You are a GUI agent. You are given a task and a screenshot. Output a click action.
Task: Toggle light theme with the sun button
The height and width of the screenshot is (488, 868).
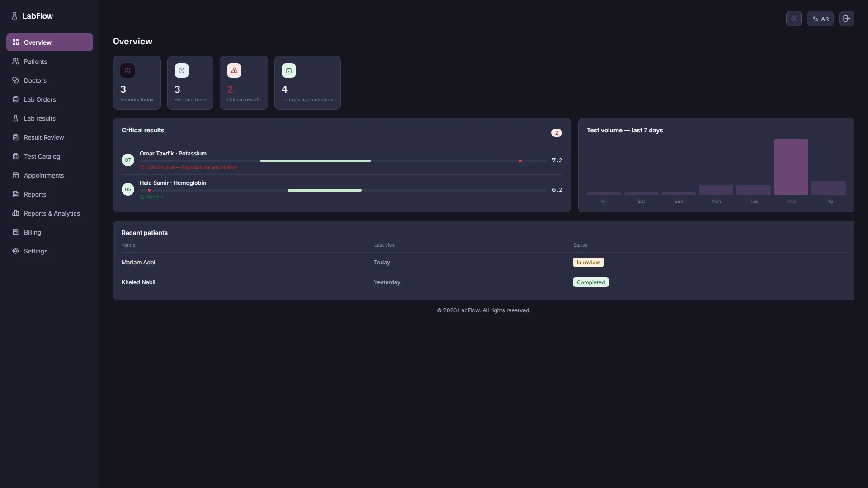794,19
